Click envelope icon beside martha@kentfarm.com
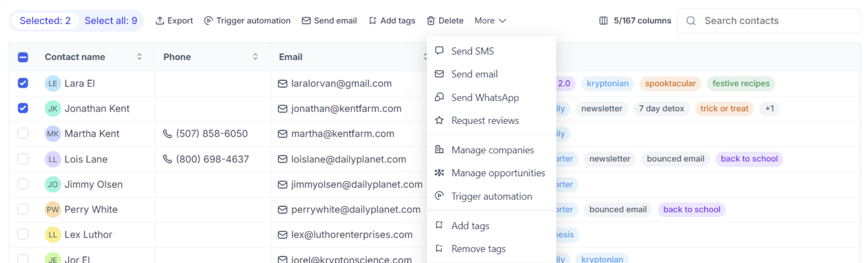Screen dimensions: 868x263 tap(283, 134)
